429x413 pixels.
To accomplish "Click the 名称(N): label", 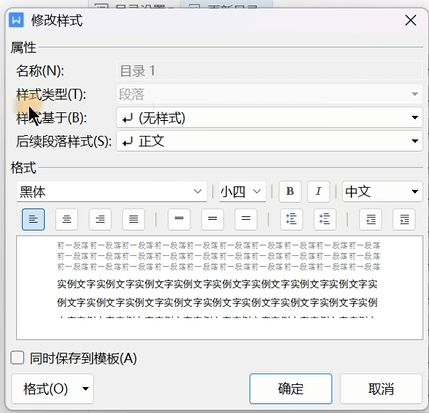I will (x=40, y=71).
